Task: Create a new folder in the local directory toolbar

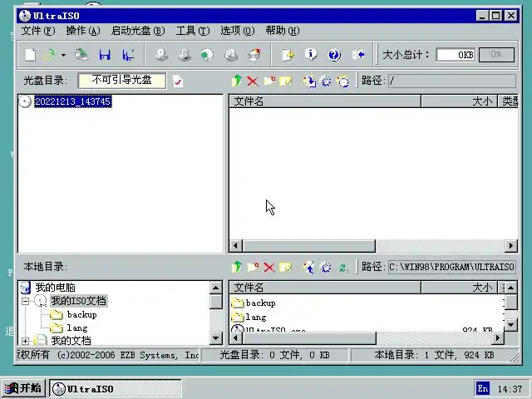Action: [x=253, y=267]
